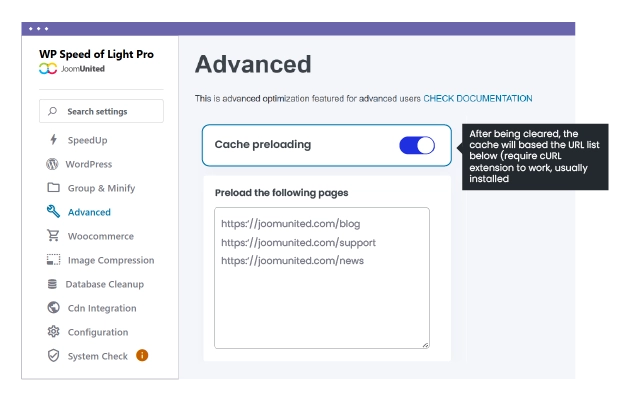Click the Database Cleanup stack icon
Screen dimensions: 630x401
point(52,284)
